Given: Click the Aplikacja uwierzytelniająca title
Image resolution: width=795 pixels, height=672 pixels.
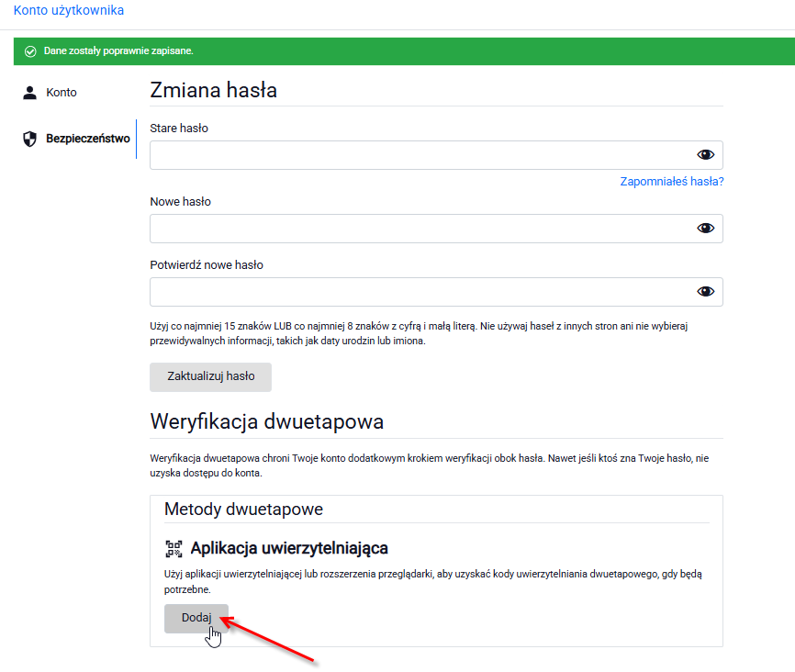Looking at the screenshot, I should pos(289,548).
